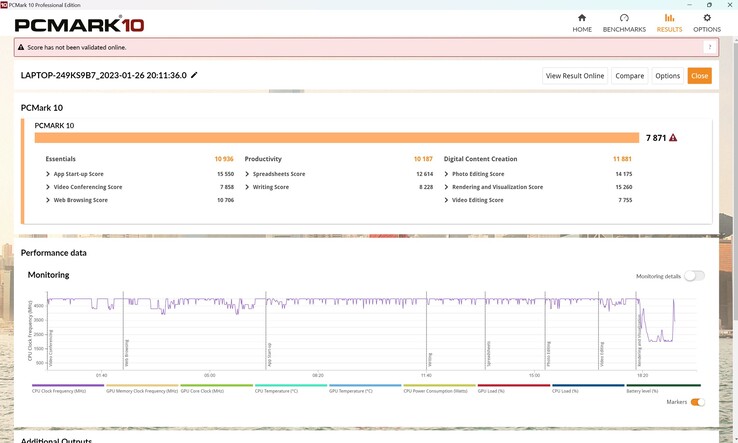Click the red warning icon beside 7 871

673,137
